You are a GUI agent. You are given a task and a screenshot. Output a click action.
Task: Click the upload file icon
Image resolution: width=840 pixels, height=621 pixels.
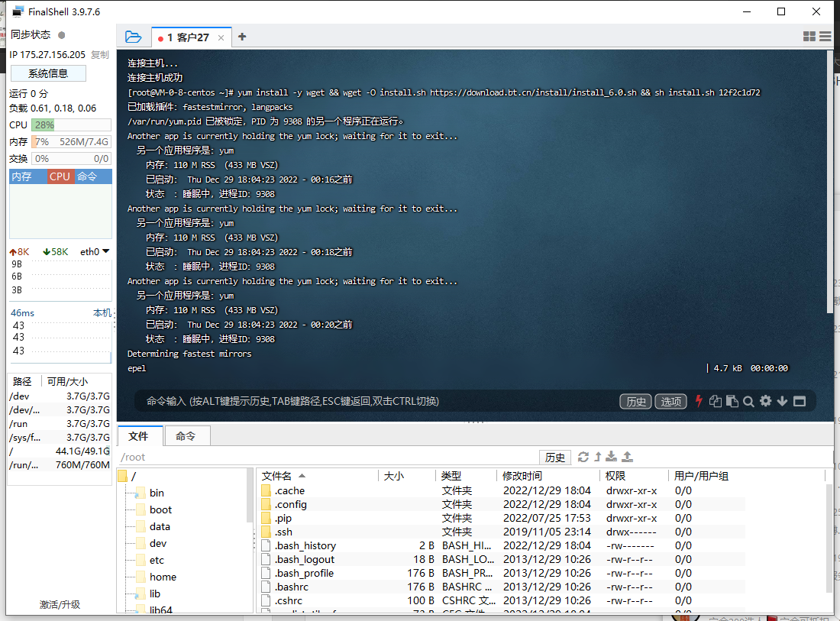[627, 457]
